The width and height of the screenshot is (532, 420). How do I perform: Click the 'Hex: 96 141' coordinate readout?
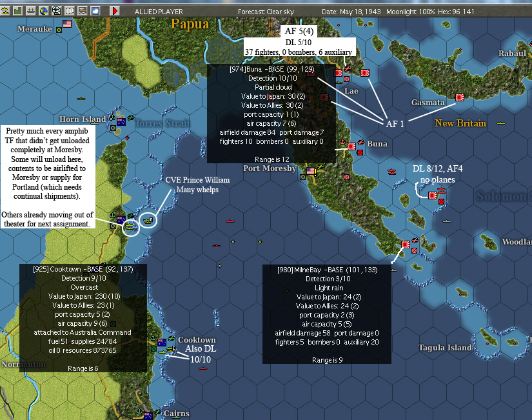(x=456, y=12)
